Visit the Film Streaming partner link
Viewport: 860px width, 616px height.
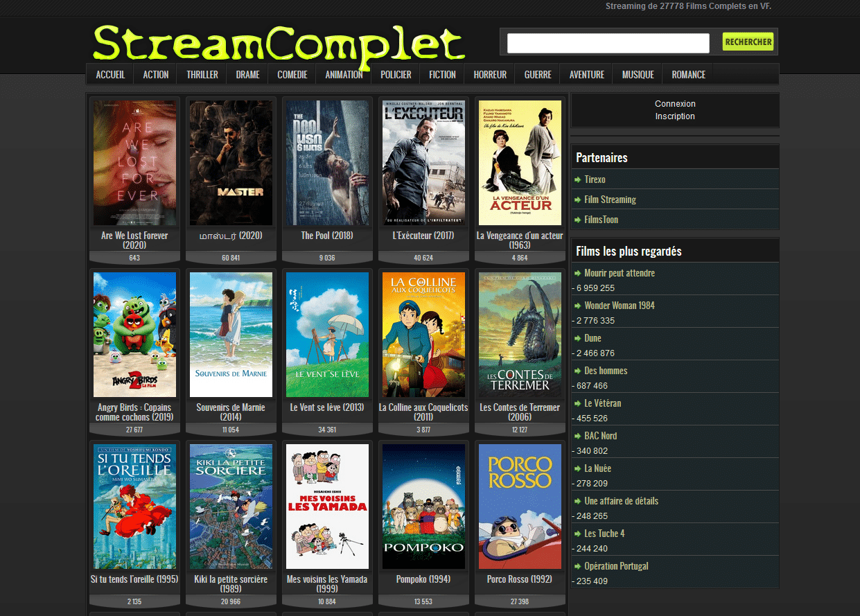610,200
